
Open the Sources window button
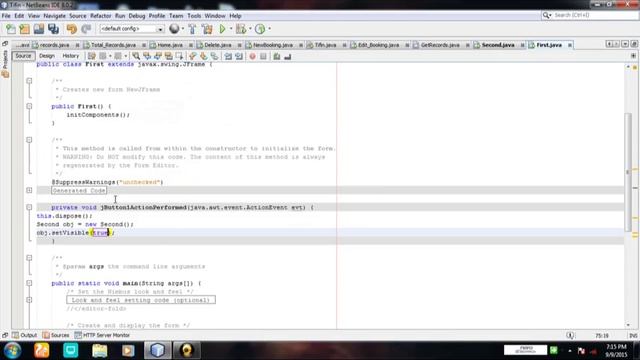[x=56, y=335]
